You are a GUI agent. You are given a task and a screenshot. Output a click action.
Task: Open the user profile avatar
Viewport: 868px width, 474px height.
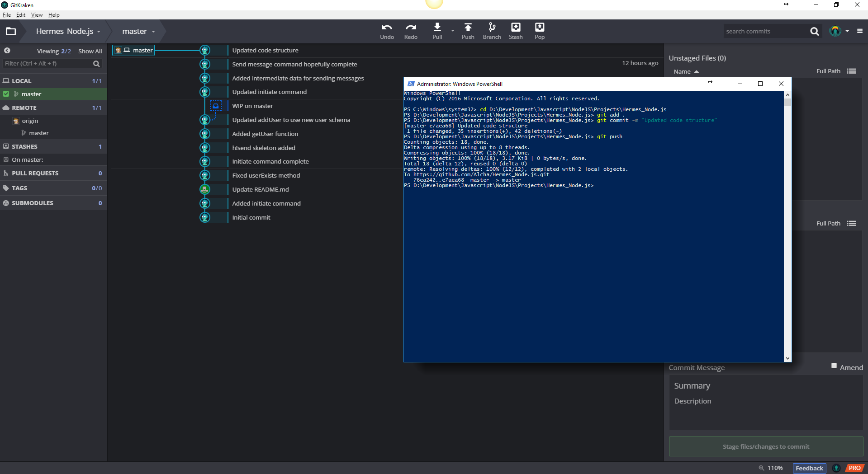[x=835, y=31]
